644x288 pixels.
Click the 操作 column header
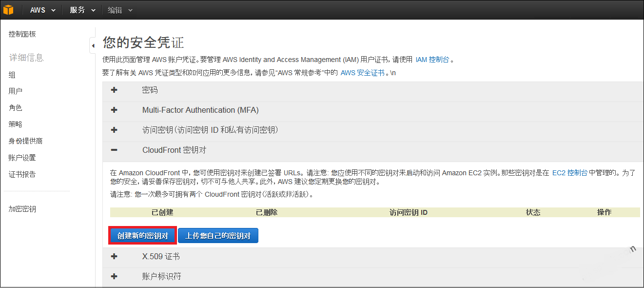pos(604,212)
